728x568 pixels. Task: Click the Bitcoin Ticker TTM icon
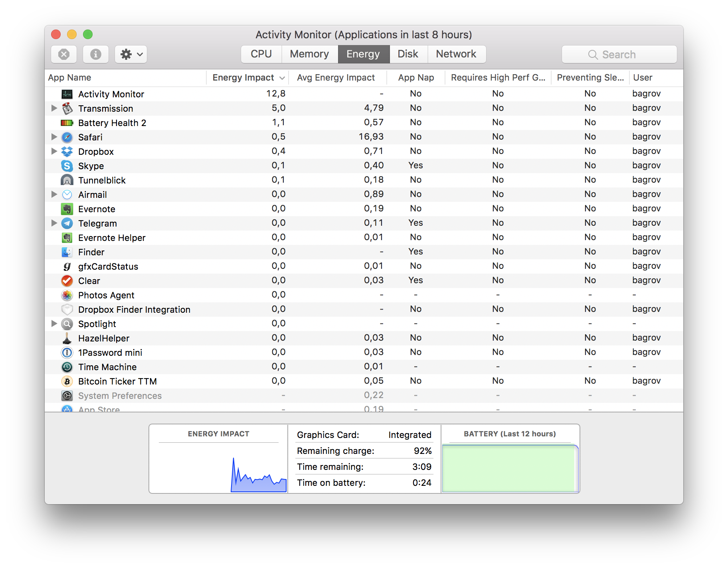[x=67, y=381]
